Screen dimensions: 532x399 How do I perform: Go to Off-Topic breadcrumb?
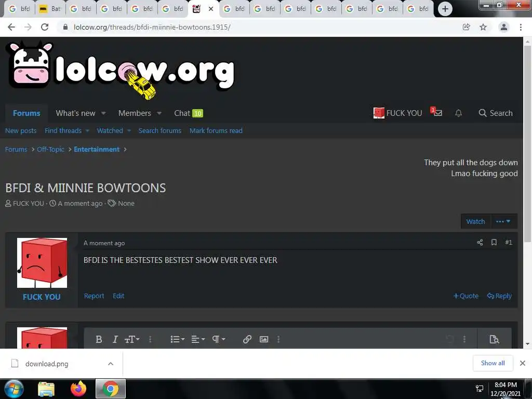(x=50, y=149)
